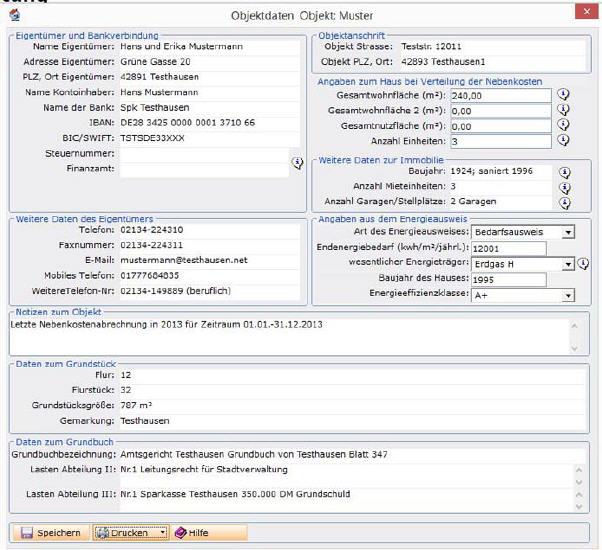Viewport: 602px width, 550px height.
Task: Open info icon next to Gesamtnutzfläche
Action: (563, 125)
